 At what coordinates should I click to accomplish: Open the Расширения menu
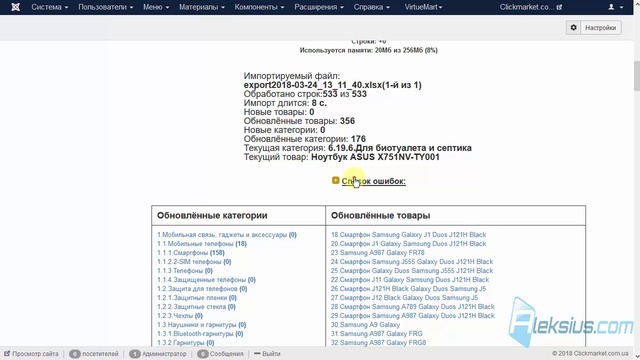pos(319,7)
